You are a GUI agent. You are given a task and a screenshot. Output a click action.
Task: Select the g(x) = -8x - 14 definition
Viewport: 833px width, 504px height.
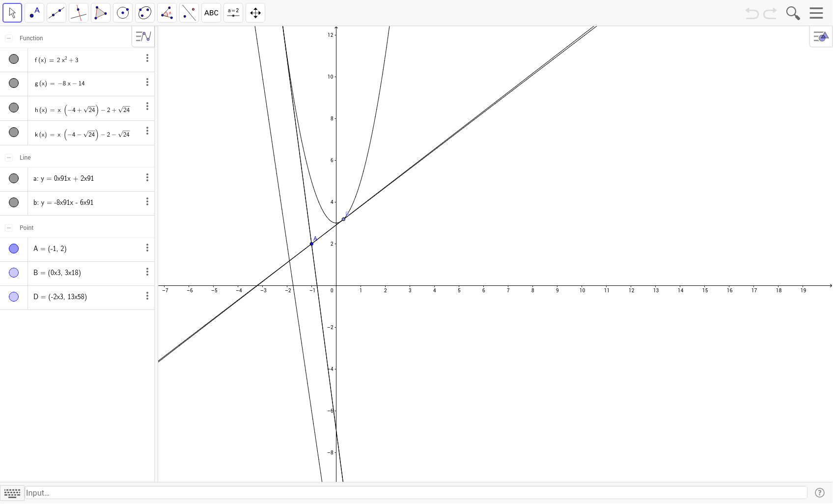pyautogui.click(x=60, y=84)
